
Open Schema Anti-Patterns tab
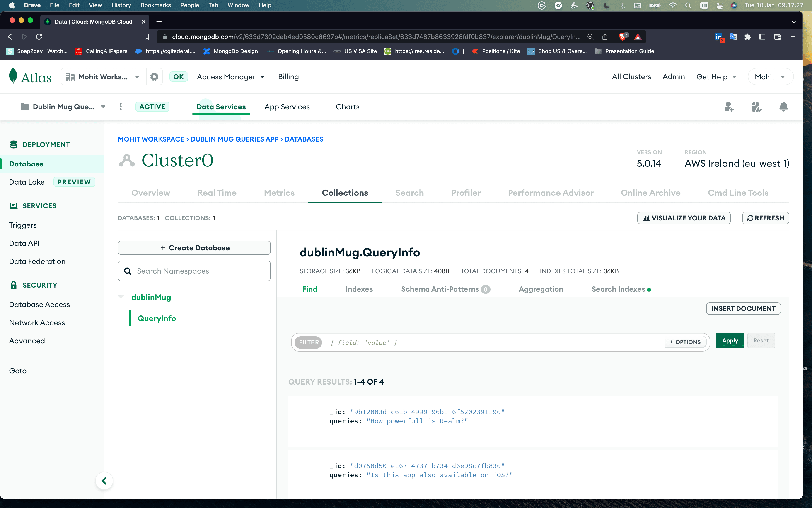446,289
